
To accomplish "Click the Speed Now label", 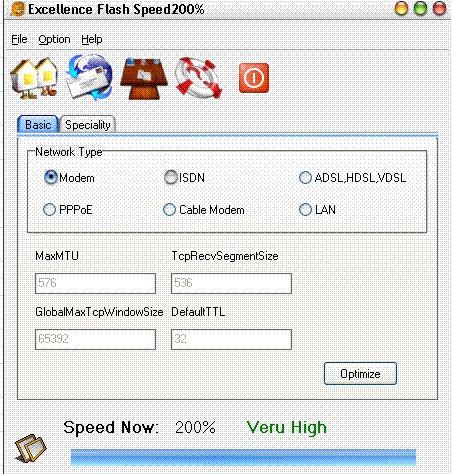I will coord(111,427).
